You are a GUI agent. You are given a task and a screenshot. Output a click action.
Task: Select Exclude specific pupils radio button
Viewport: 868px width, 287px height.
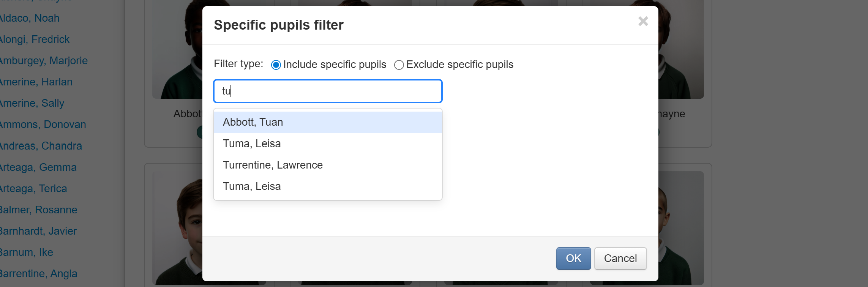(399, 65)
